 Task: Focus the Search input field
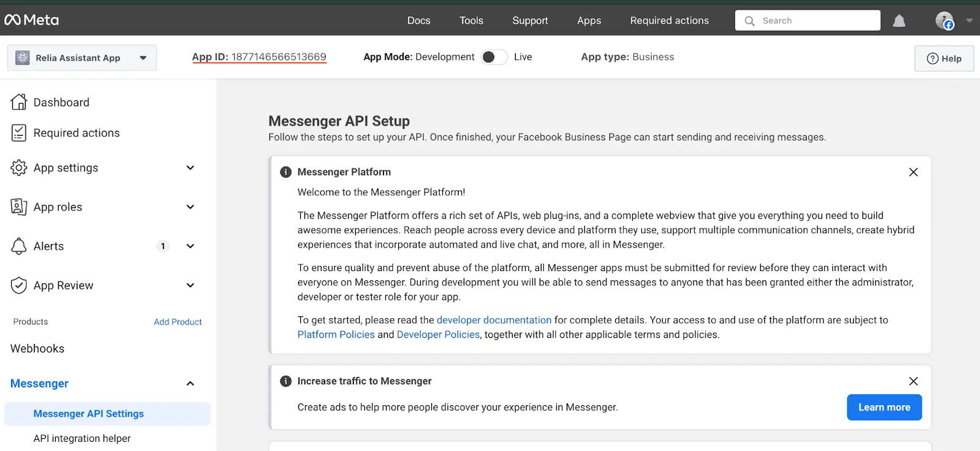807,21
